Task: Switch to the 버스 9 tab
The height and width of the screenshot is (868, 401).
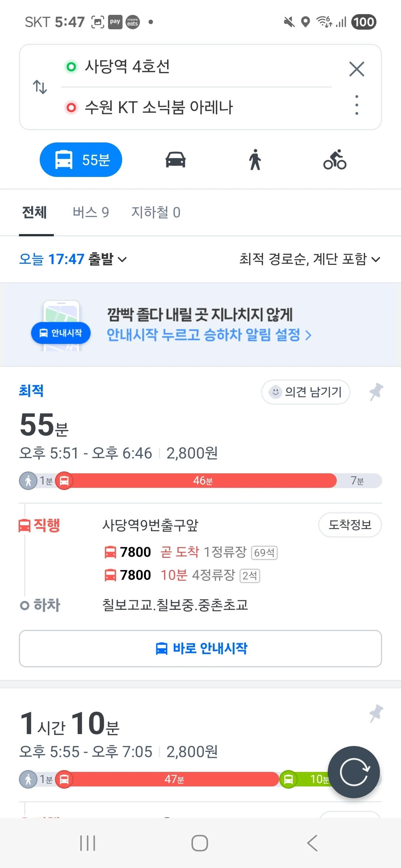Action: coord(91,212)
